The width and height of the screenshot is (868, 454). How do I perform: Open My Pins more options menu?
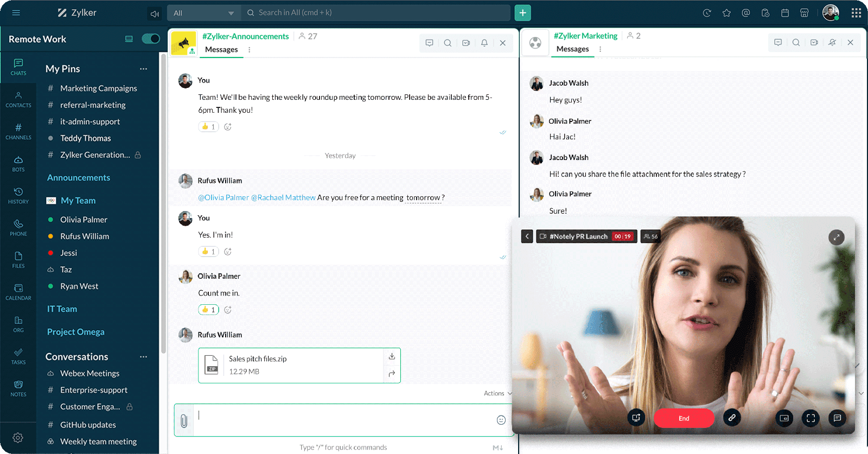tap(143, 69)
